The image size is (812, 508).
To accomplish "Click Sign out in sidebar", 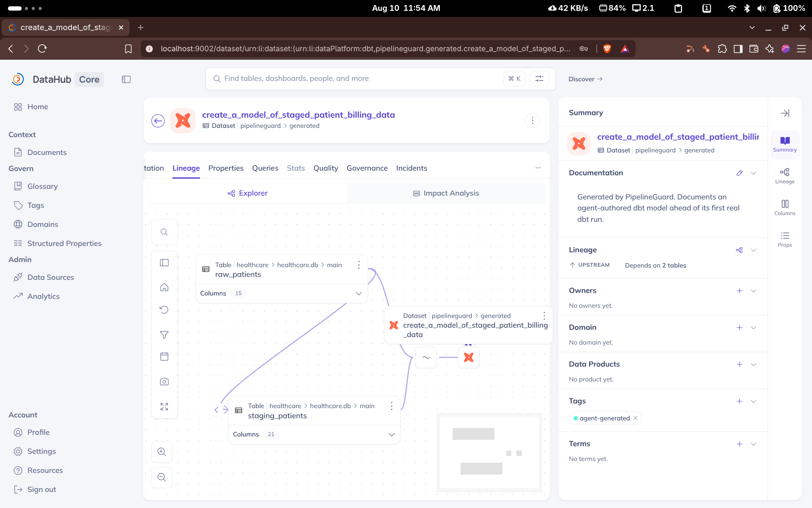I will pyautogui.click(x=42, y=489).
